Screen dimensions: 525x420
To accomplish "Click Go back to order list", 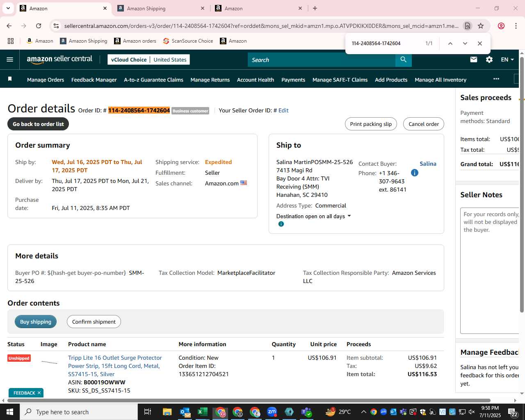I will tap(38, 124).
